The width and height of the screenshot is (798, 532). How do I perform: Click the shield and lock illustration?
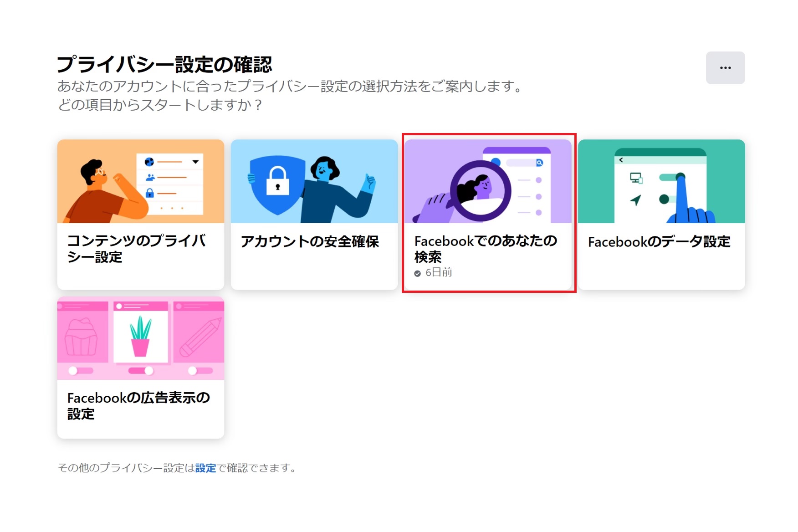pyautogui.click(x=314, y=181)
